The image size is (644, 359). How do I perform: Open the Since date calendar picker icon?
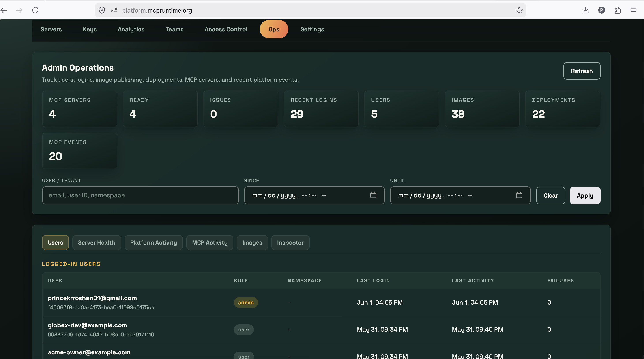373,195
